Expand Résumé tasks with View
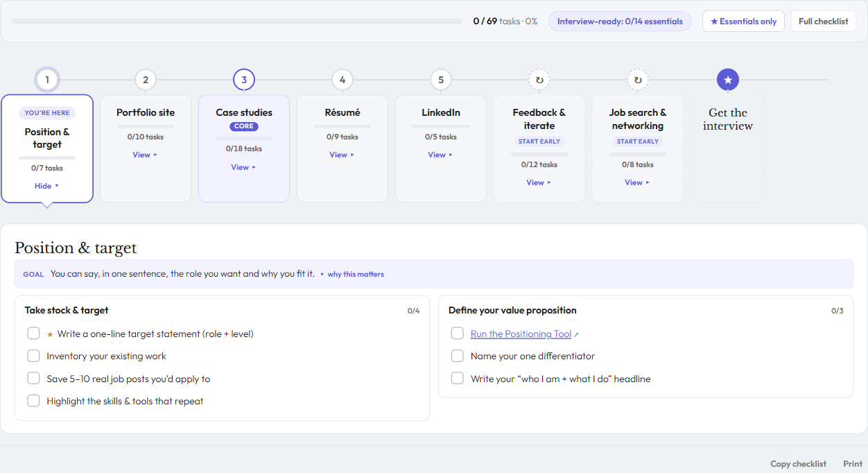868x473 pixels. click(342, 155)
